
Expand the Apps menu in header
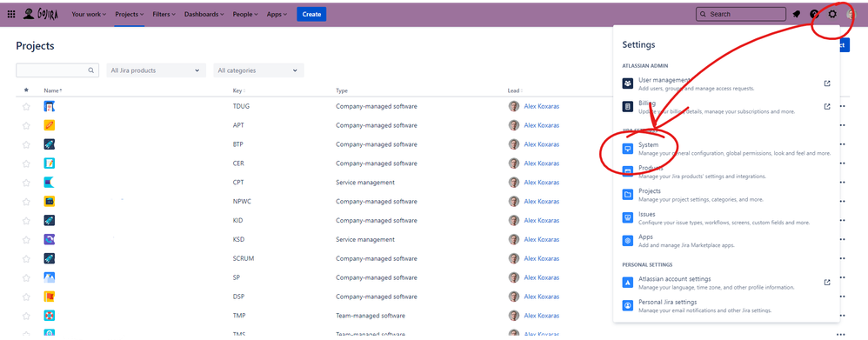(x=277, y=15)
